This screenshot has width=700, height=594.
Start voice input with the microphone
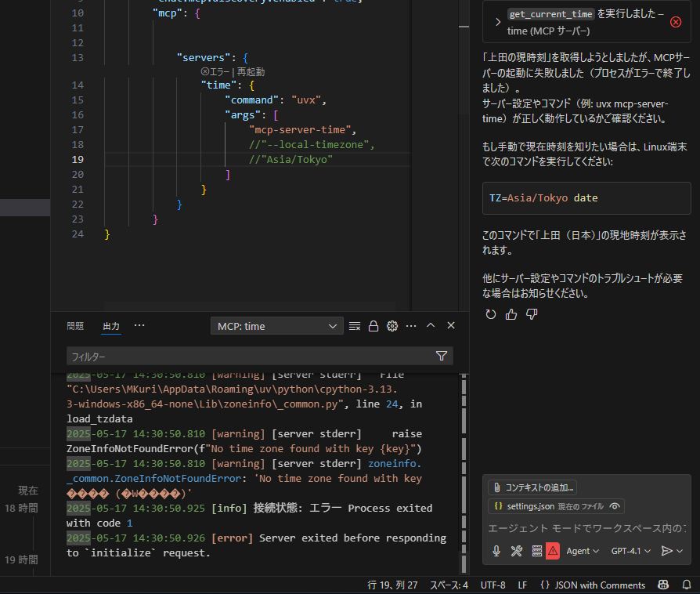click(496, 551)
